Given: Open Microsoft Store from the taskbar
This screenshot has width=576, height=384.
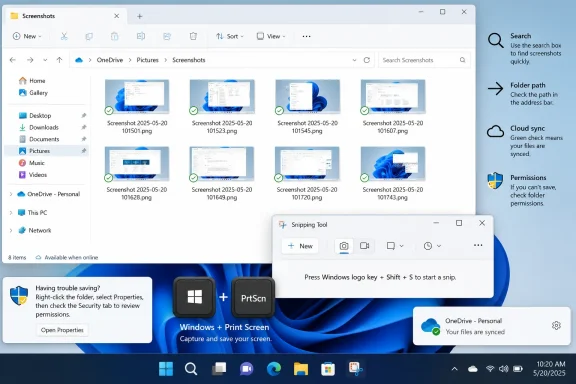Looking at the screenshot, I should coord(328,369).
